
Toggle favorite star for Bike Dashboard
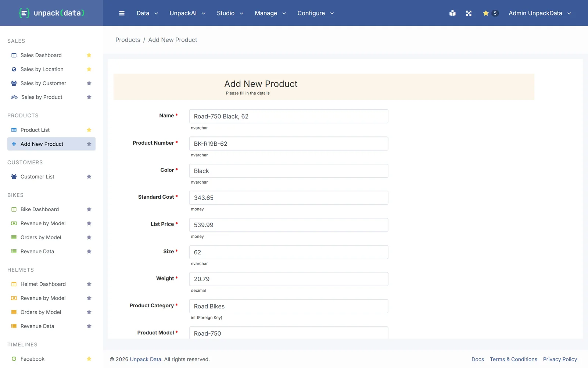pos(89,209)
